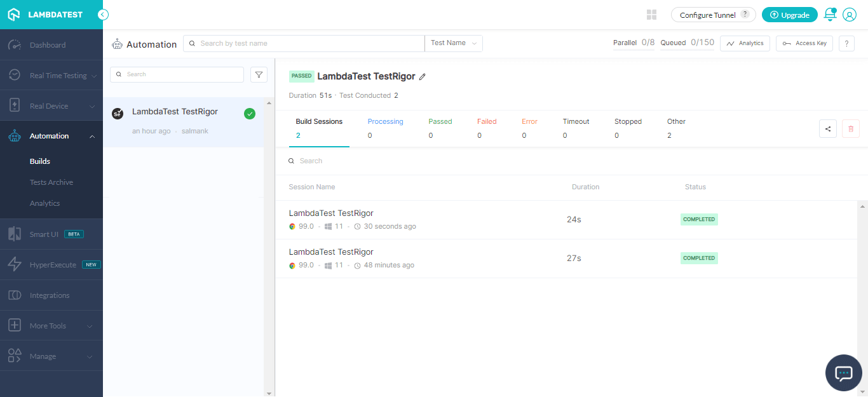Click the HyperExecute sidebar icon
This screenshot has width=868, height=397.
(14, 264)
